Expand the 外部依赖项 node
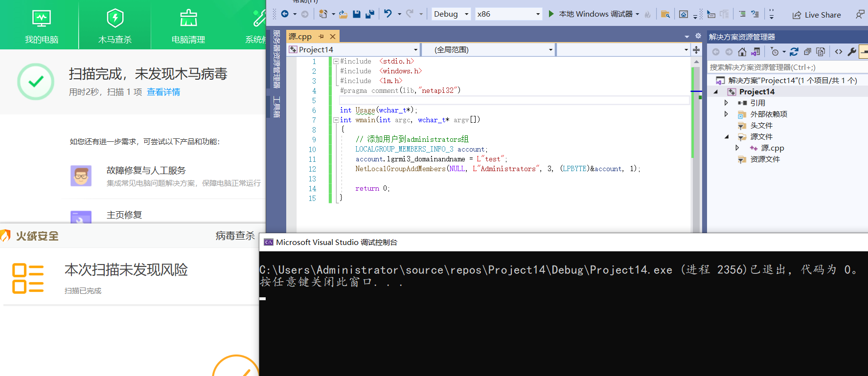 coord(726,114)
